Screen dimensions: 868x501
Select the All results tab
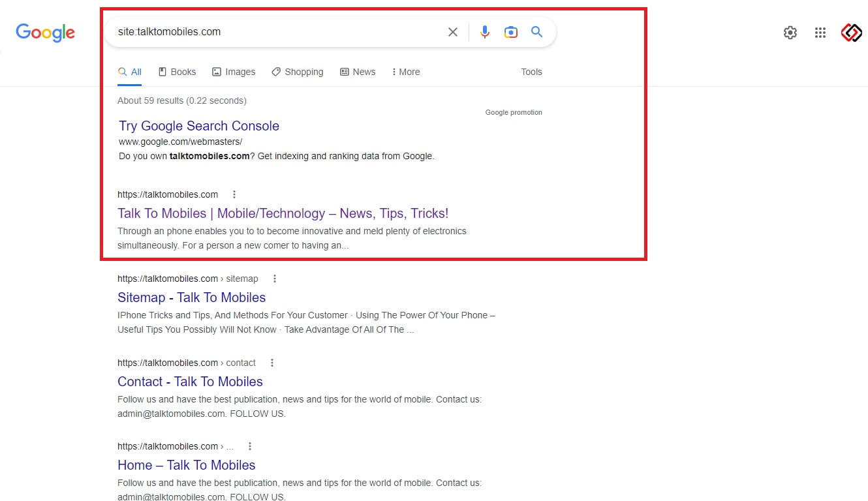130,72
